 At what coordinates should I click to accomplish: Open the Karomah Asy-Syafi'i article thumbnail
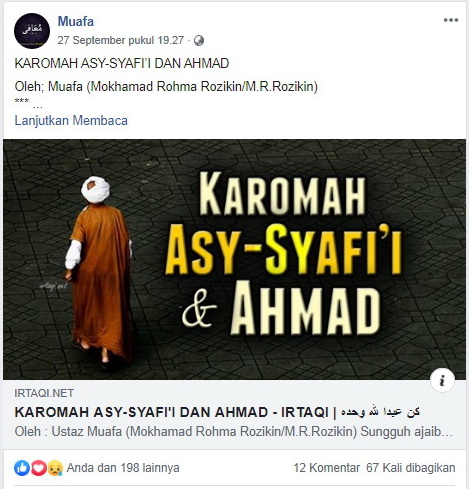click(x=234, y=259)
